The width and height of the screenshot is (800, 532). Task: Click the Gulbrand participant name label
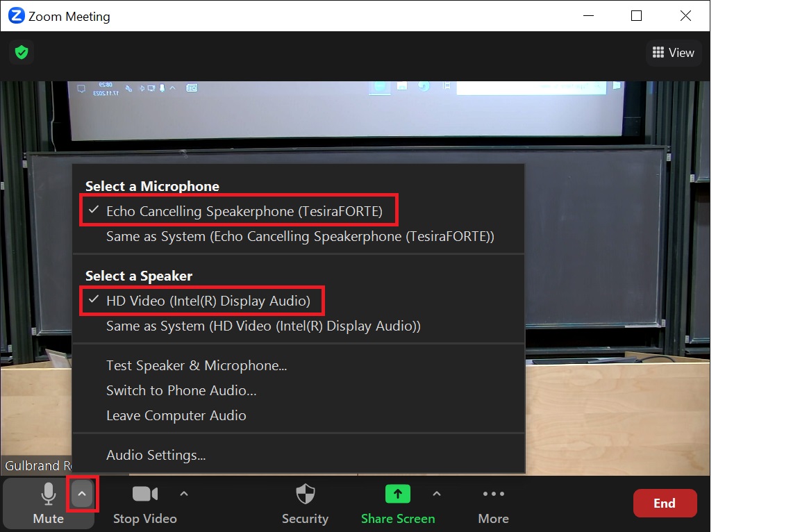tap(37, 466)
